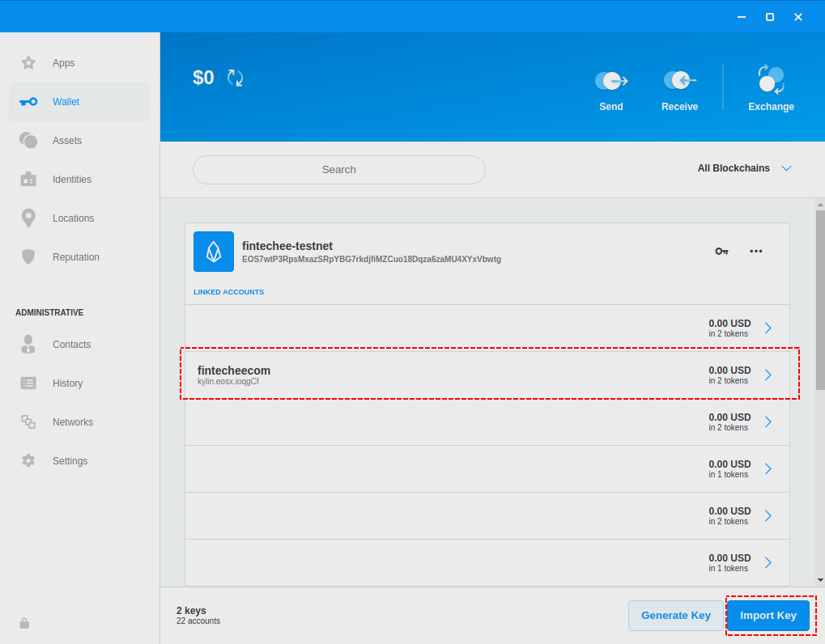Maximize the Scatter window
825x644 pixels.
(x=770, y=17)
